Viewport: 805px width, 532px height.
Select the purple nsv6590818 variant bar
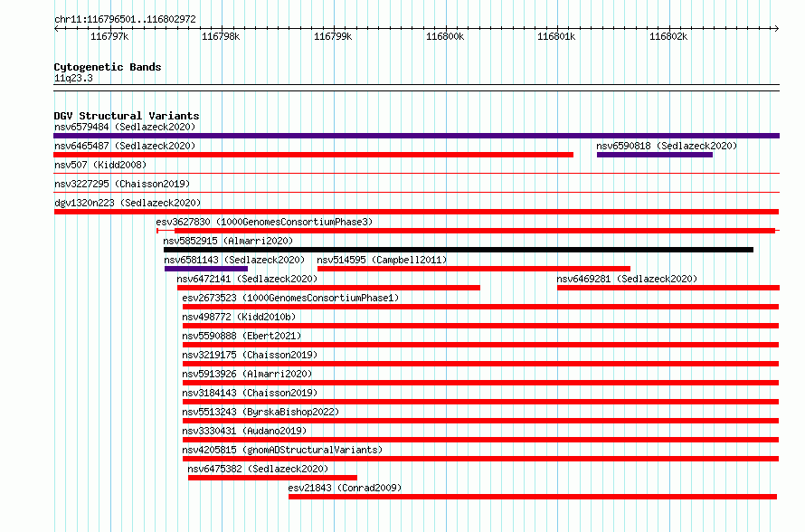click(x=655, y=155)
